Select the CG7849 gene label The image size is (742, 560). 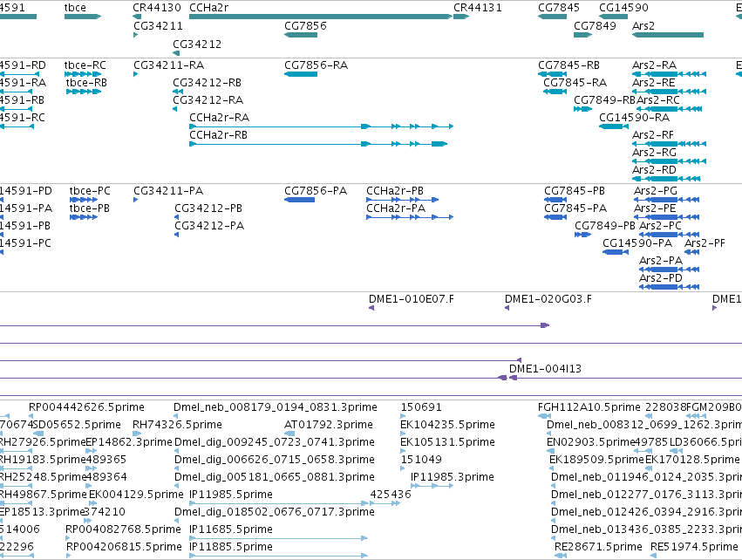point(595,25)
